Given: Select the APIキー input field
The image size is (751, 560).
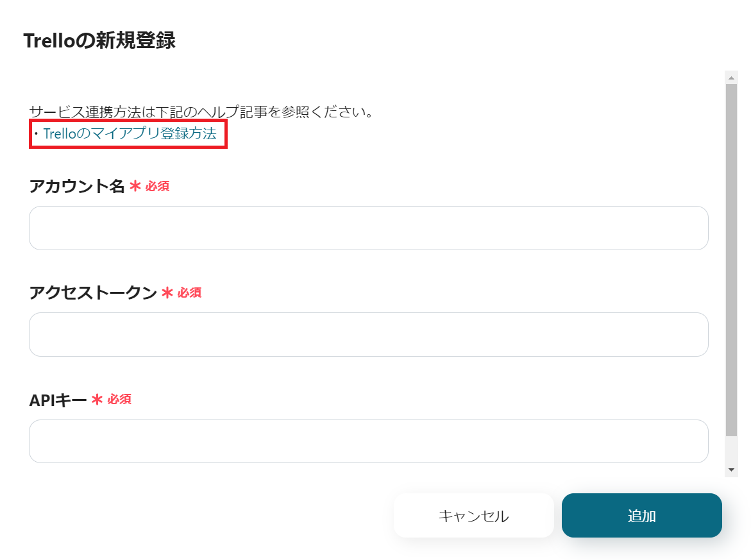Looking at the screenshot, I should (368, 441).
